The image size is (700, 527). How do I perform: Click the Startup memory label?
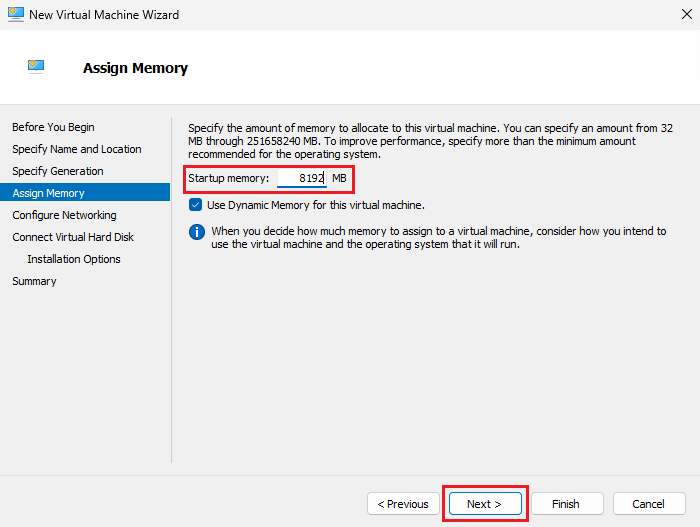click(x=229, y=179)
